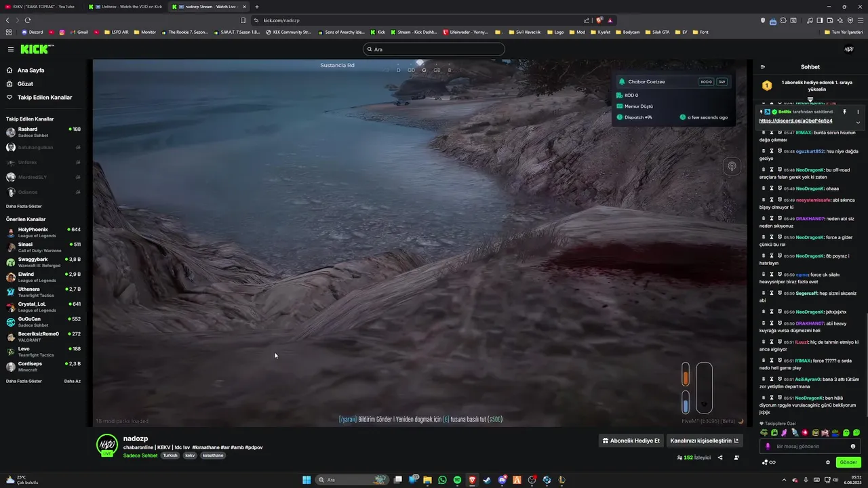Image resolution: width=868 pixels, height=488 pixels.
Task: Collapse the Sohbet chat panel
Action: pyautogui.click(x=763, y=67)
